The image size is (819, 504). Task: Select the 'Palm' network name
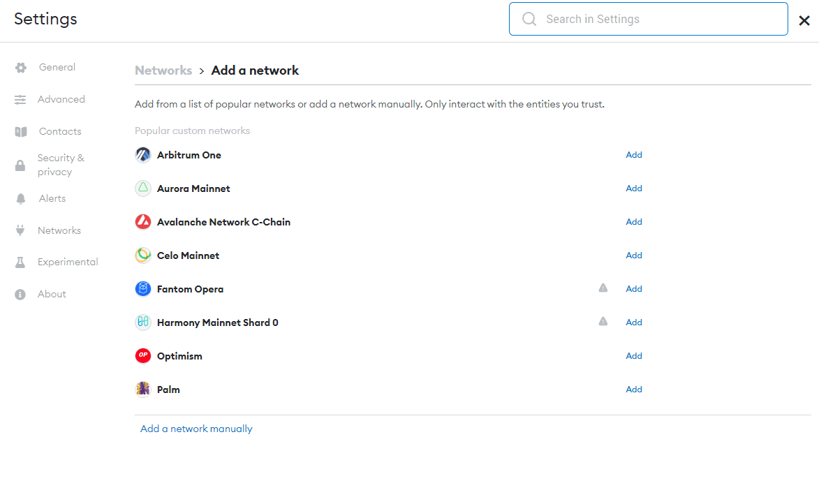click(x=168, y=390)
